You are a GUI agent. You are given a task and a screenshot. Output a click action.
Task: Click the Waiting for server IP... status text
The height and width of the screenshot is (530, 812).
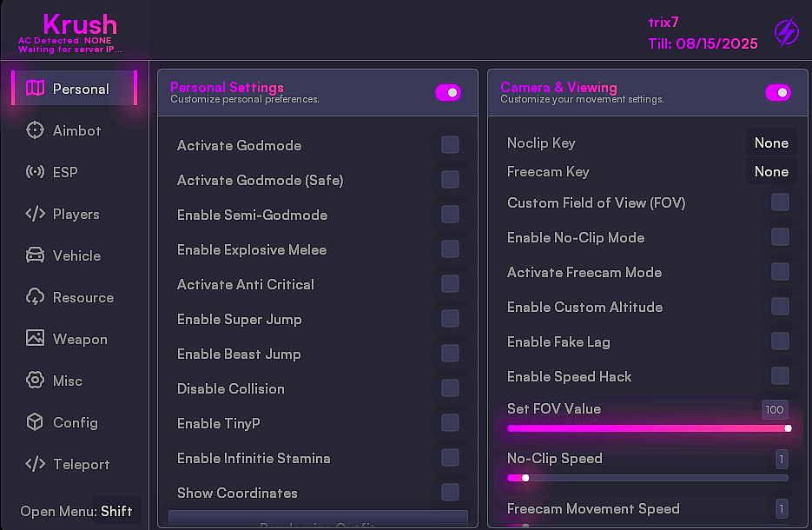tap(70, 50)
